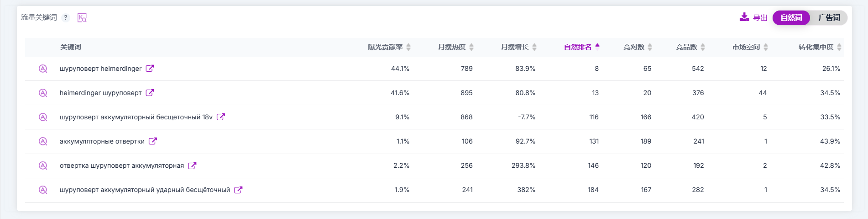The height and width of the screenshot is (219, 868).
Task: Sort by 竞品数 column arrows
Action: [x=703, y=47]
